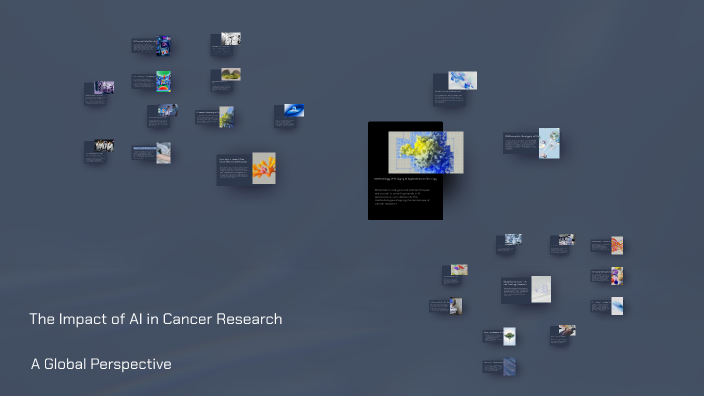Click the subtitle "A Global Perspective"

(101, 364)
